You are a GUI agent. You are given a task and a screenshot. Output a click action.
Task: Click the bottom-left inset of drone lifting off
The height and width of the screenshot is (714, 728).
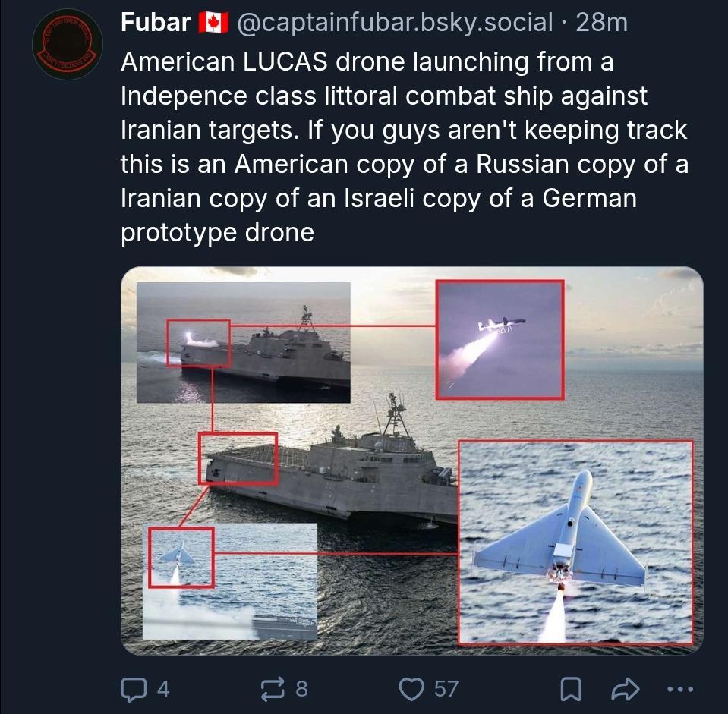pyautogui.click(x=231, y=580)
